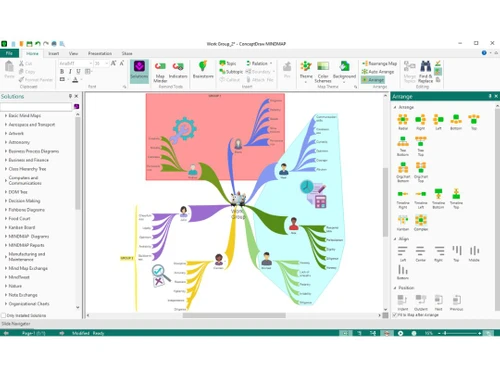Pin the Arrange panel
This screenshot has height=375, width=500.
click(490, 96)
